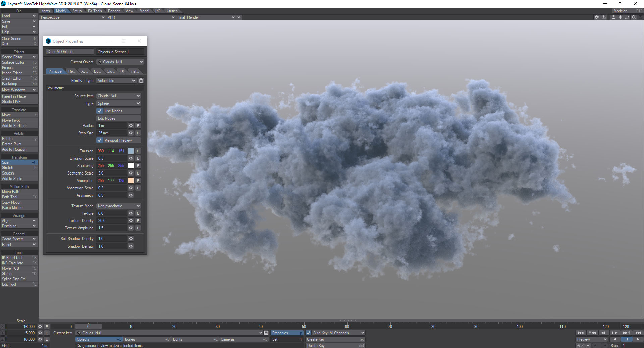The image size is (644, 348).
Task: Open the Surface Editor
Action: (19, 62)
